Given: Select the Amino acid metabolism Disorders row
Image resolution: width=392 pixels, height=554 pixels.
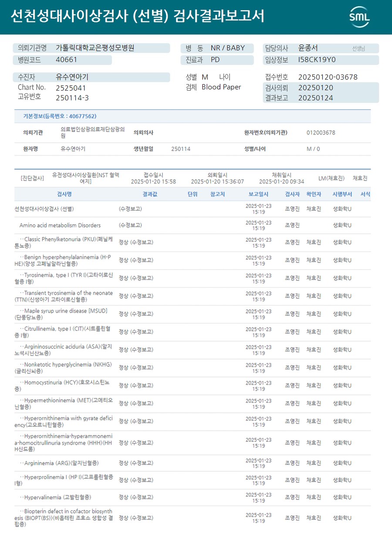Looking at the screenshot, I should tap(193, 225).
